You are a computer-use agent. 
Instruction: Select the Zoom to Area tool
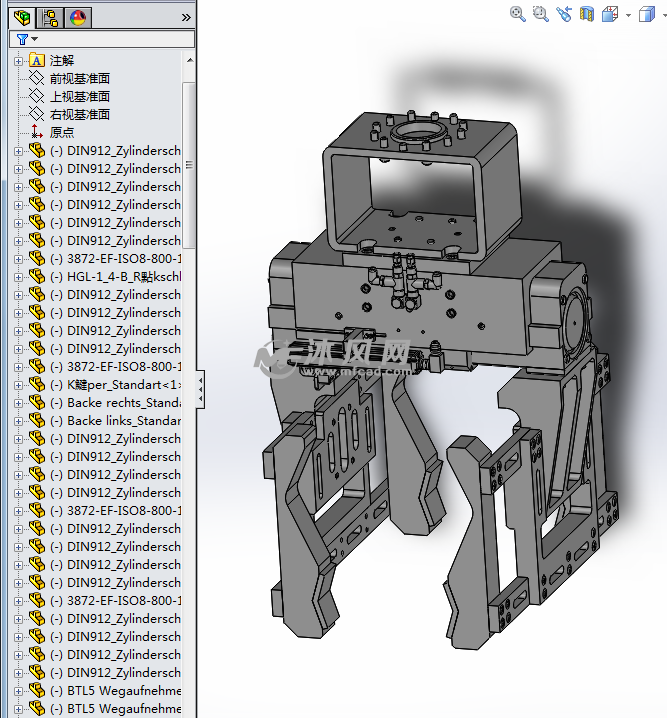tap(540, 14)
